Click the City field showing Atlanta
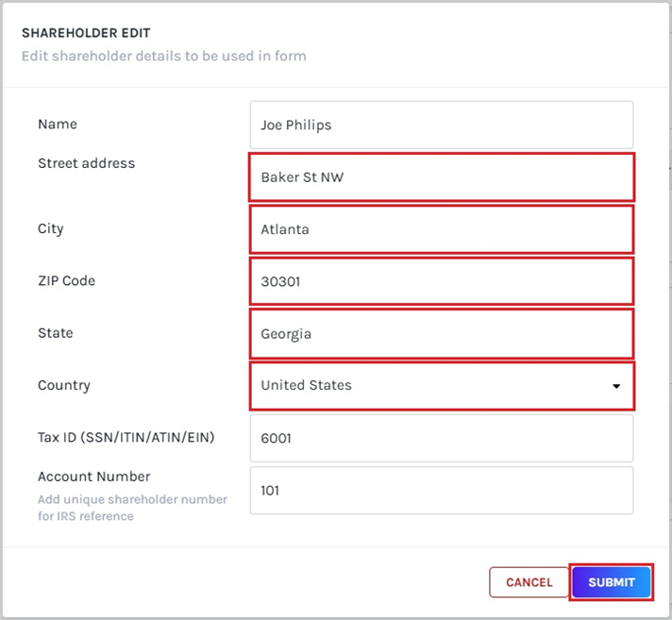 coord(441,229)
